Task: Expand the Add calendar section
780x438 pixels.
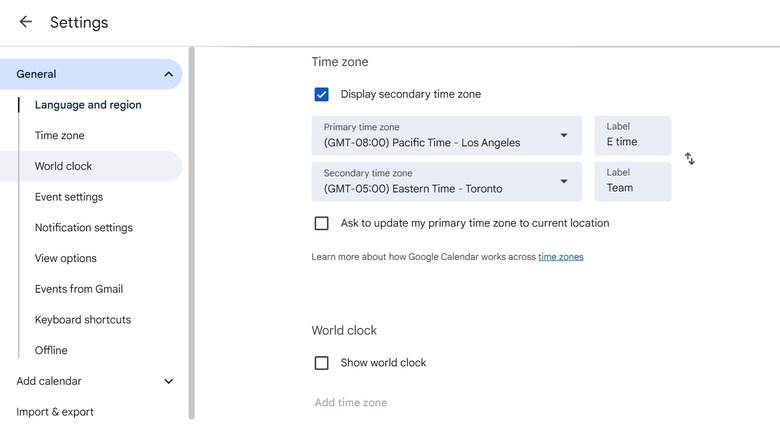Action: point(168,381)
